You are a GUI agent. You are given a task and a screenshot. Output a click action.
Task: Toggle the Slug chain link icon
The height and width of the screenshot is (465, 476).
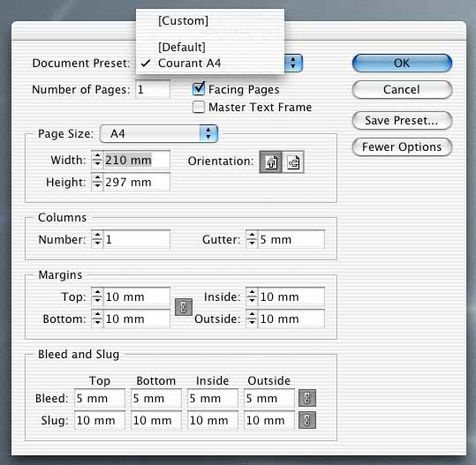307,420
